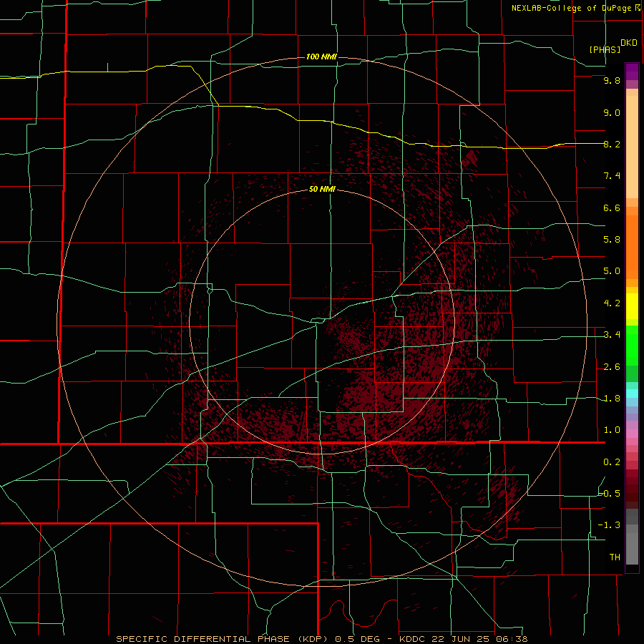Click the 'SPECIFIC DIFFERENTIAL PHASE (KDP)' product title

point(223,639)
